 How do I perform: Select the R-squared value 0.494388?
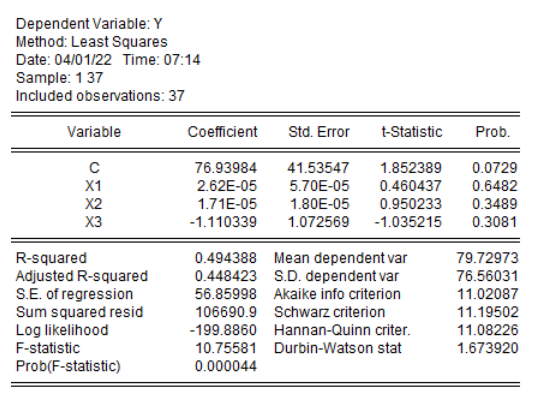point(226,258)
